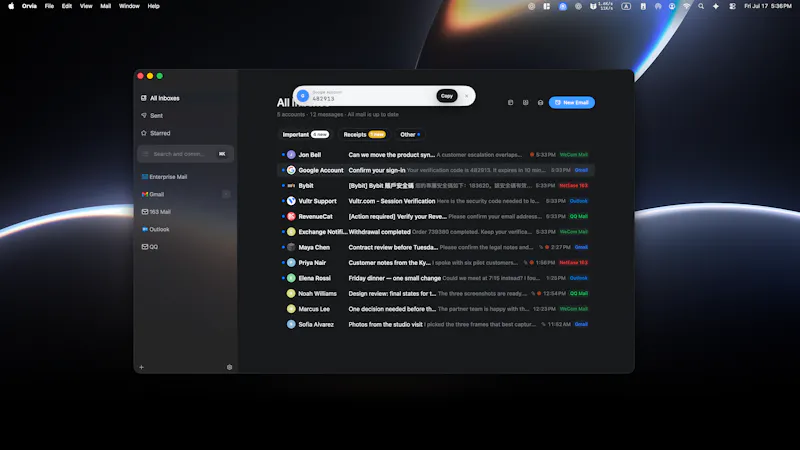Compose with the New Email button
This screenshot has height=450, width=800.
pos(571,103)
